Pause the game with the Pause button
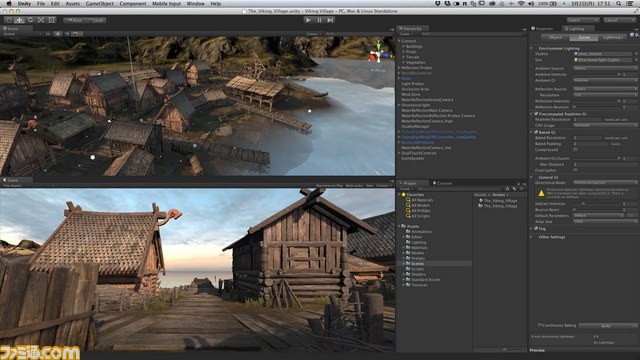 click(319, 20)
